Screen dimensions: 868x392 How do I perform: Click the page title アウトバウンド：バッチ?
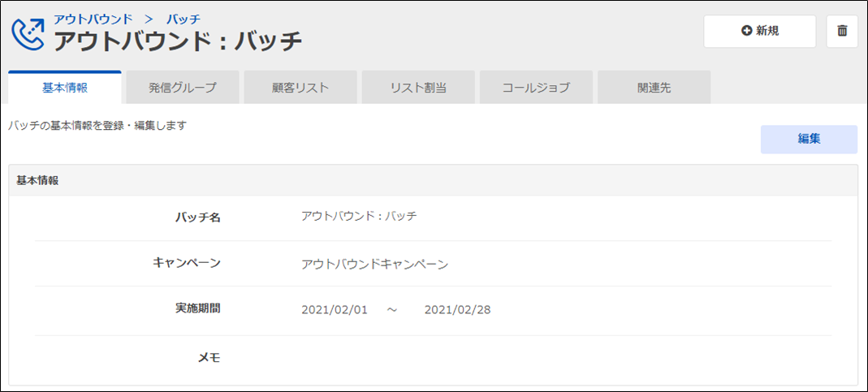[x=178, y=40]
